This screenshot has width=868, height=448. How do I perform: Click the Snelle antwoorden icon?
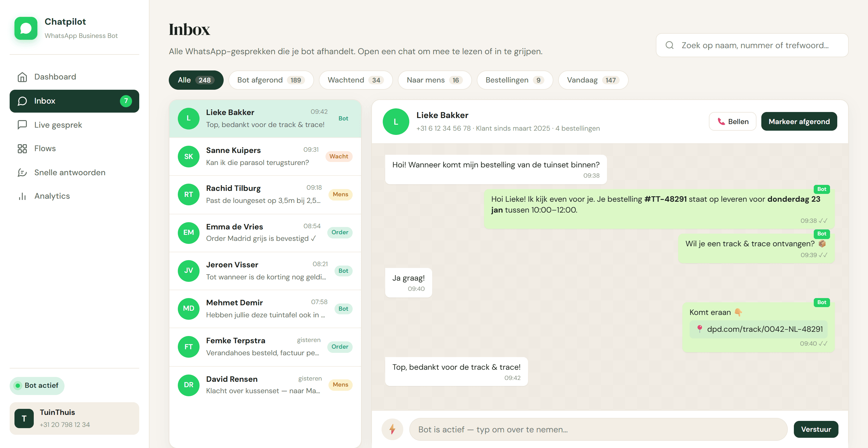[x=22, y=172]
